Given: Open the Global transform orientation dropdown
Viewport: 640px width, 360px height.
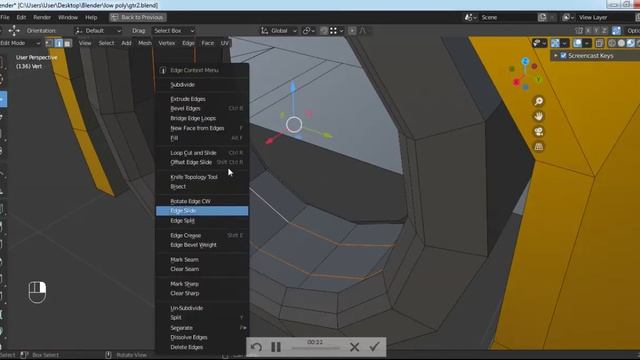Looking at the screenshot, I should 279,31.
